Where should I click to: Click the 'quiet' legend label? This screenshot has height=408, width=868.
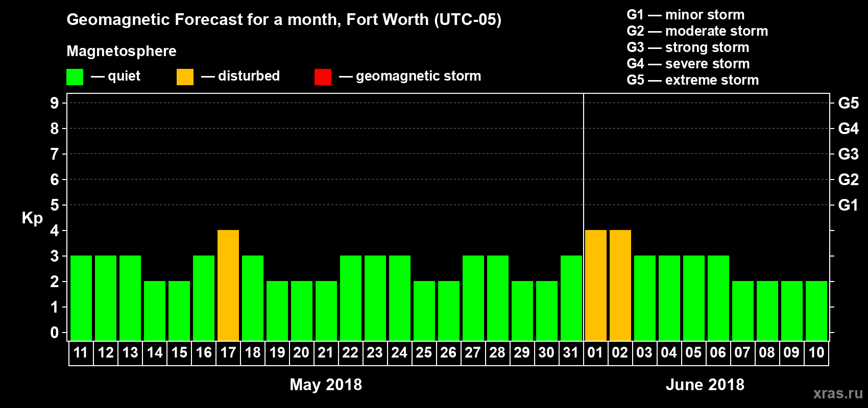tap(124, 76)
